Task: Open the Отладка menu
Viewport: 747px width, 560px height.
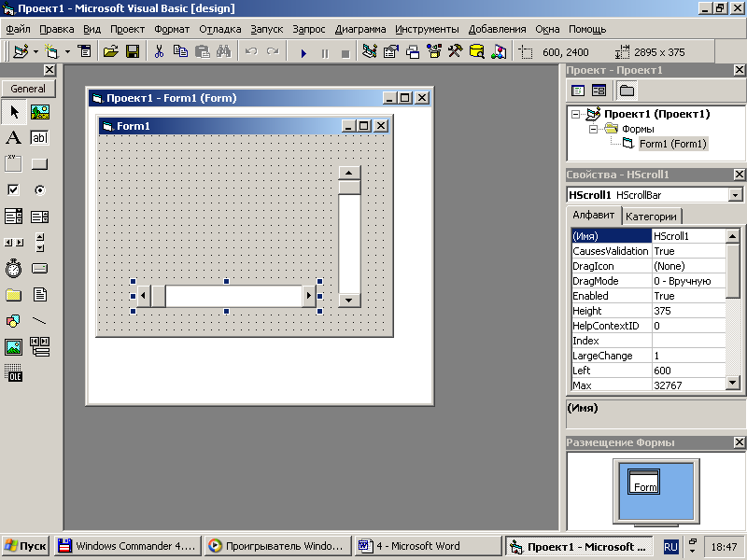Action: click(220, 29)
